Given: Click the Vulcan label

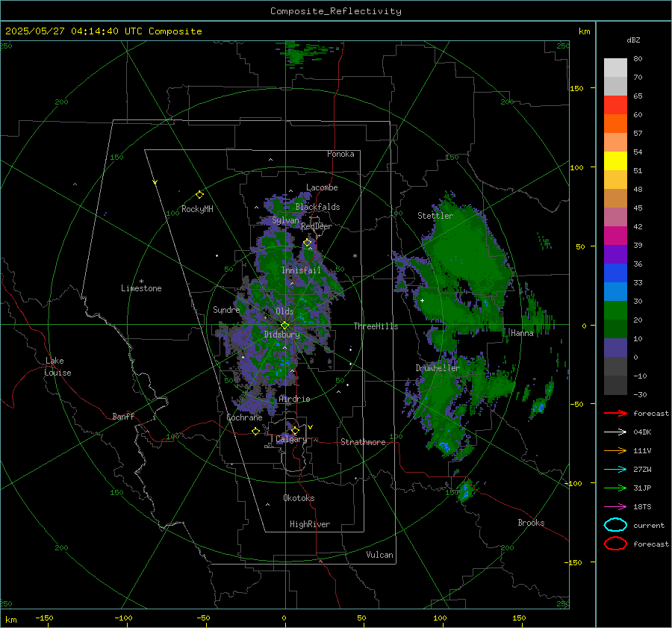Looking at the screenshot, I should pyautogui.click(x=379, y=555).
